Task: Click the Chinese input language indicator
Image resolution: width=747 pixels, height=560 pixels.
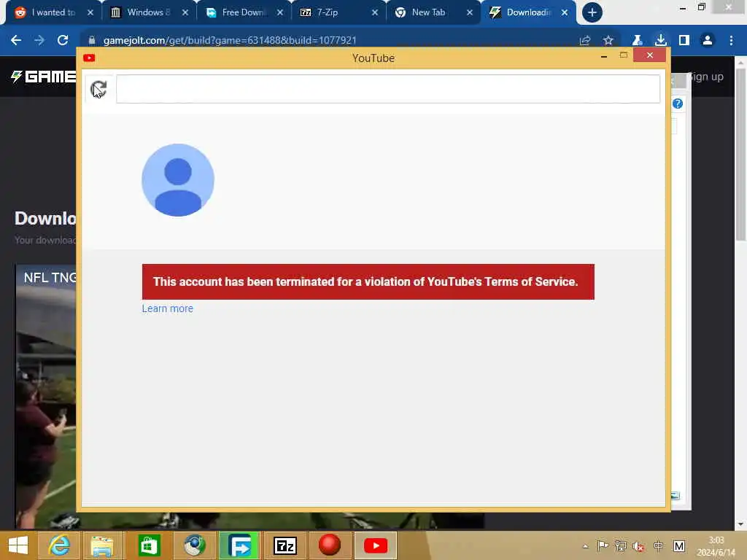Action: click(x=659, y=546)
